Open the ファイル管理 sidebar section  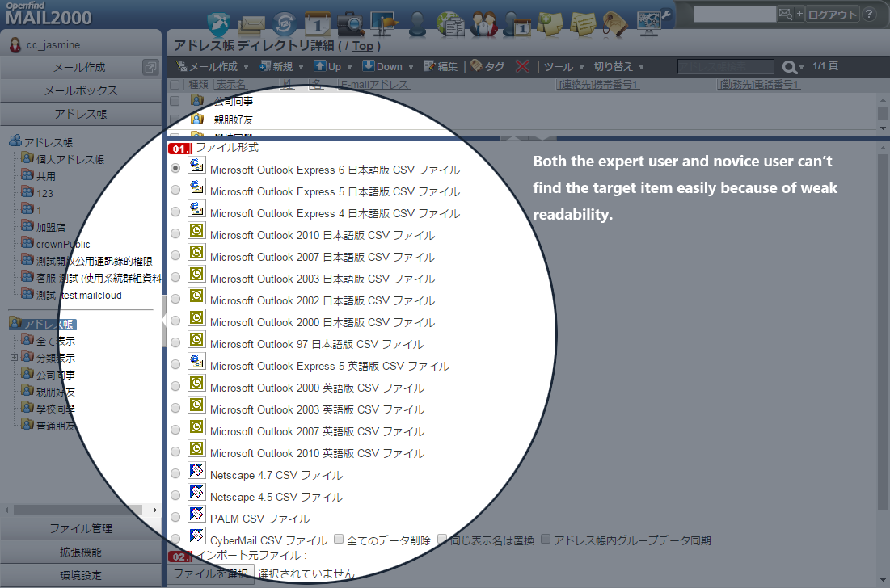click(x=81, y=528)
